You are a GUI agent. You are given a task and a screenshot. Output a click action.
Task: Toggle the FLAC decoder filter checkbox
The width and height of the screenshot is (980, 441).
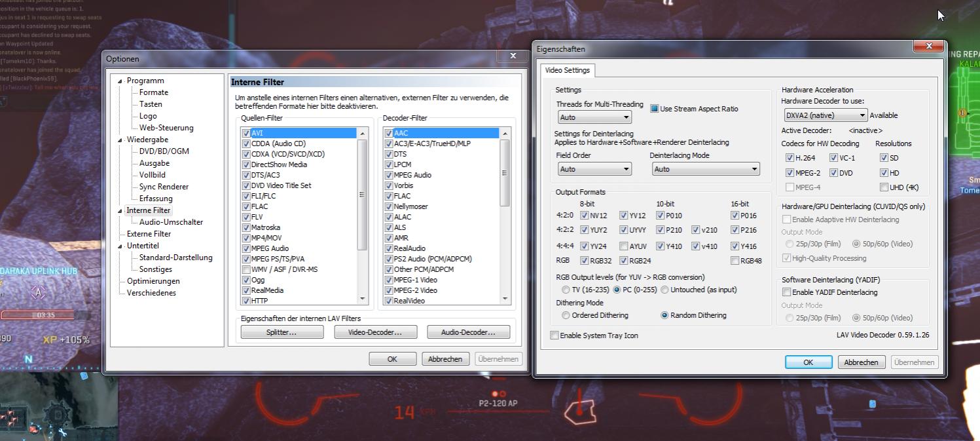[x=389, y=196]
